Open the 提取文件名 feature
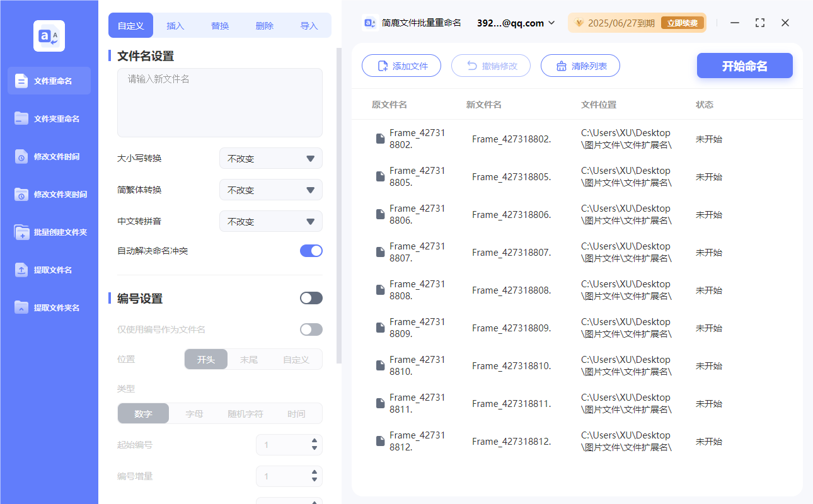813x504 pixels. (x=49, y=270)
